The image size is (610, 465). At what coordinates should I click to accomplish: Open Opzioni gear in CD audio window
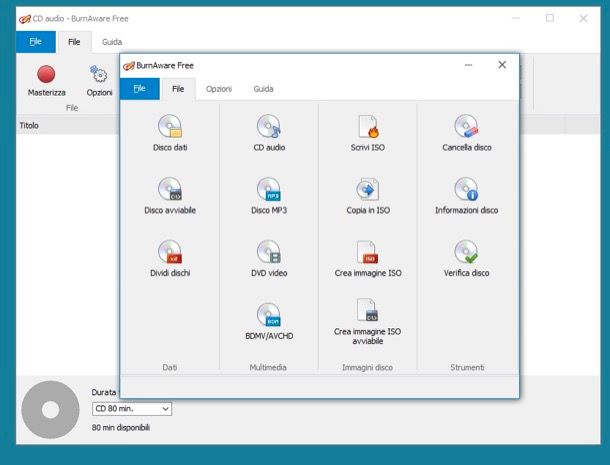[99, 81]
